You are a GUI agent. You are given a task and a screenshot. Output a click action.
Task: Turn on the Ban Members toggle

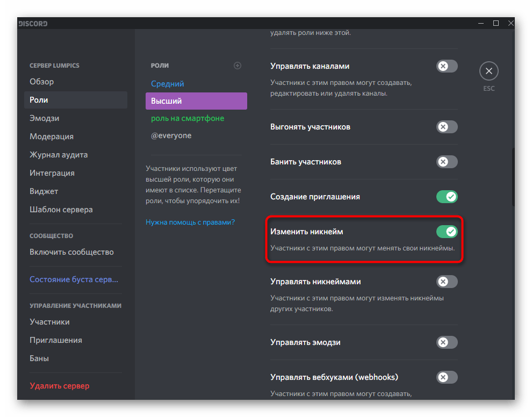[x=447, y=162]
